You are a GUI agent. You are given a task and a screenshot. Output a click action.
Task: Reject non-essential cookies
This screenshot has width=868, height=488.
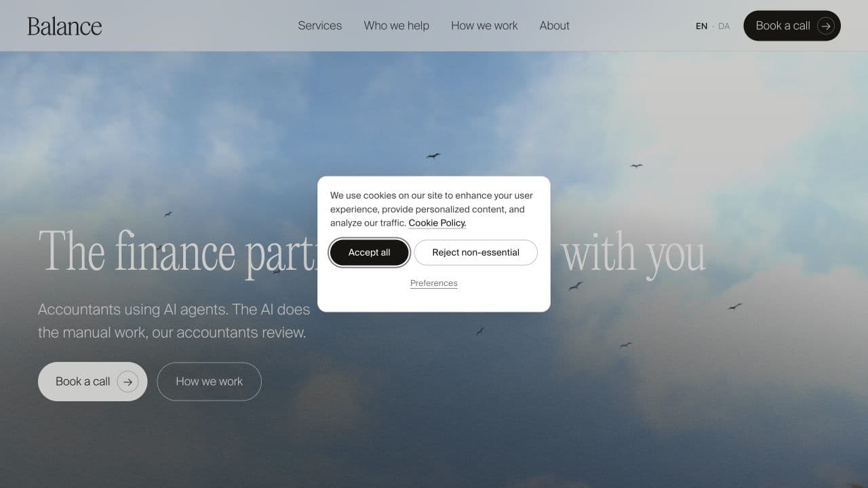tap(476, 252)
